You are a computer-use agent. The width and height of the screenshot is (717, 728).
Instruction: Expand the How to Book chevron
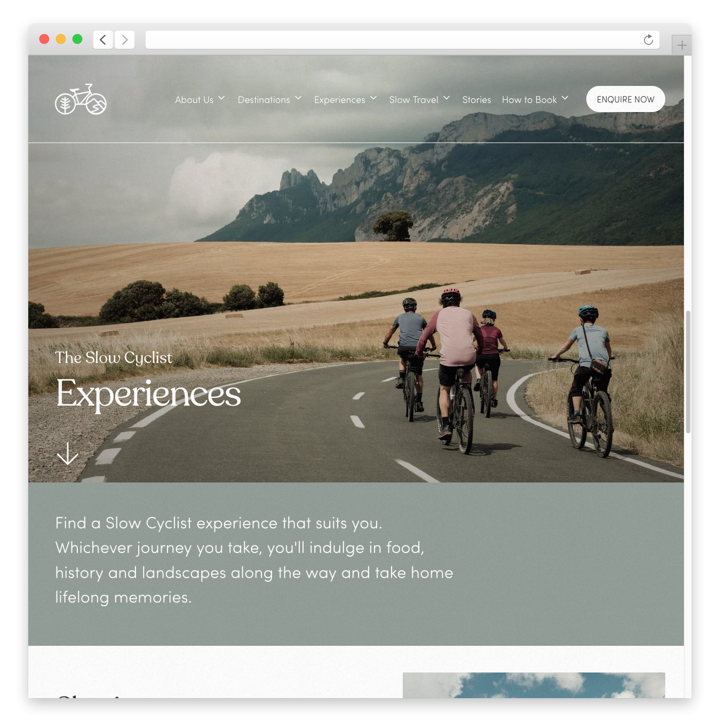565,98
